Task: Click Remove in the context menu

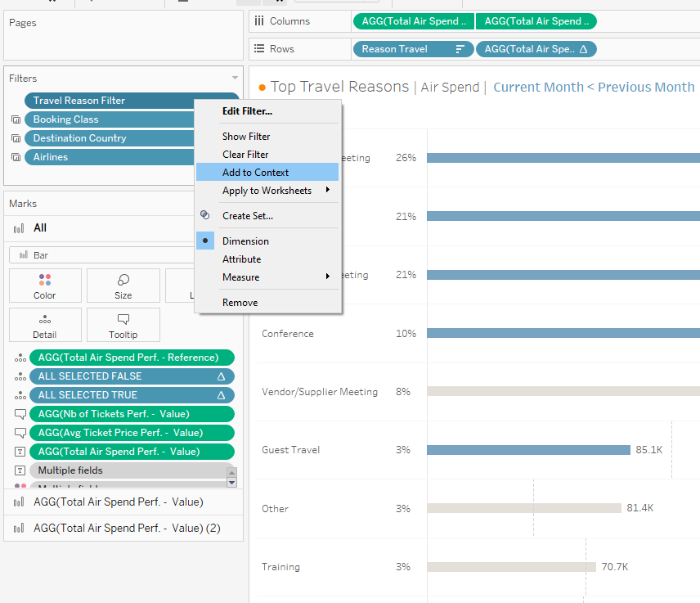Action: pyautogui.click(x=240, y=303)
